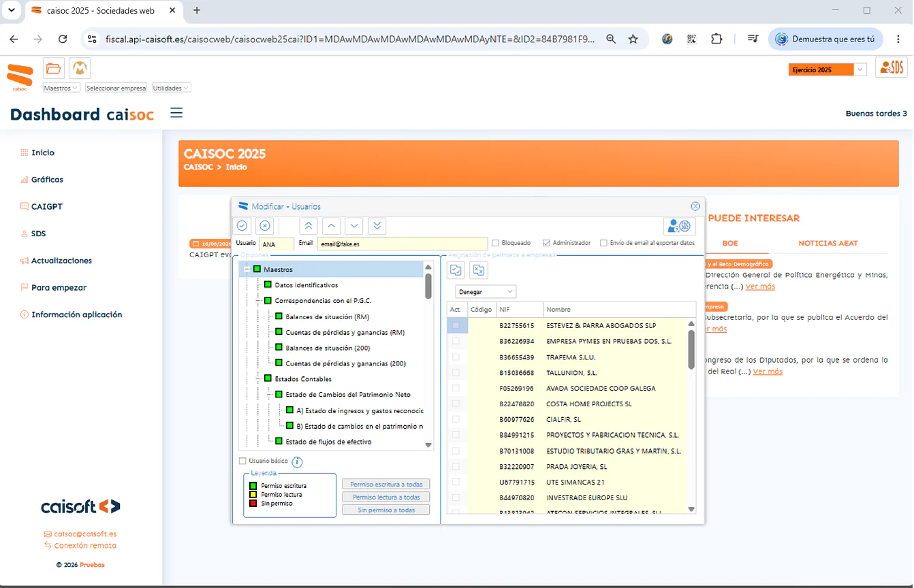Screen dimensions: 914x588
Task: Enable Envío de email al exportar datos
Action: [x=603, y=243]
